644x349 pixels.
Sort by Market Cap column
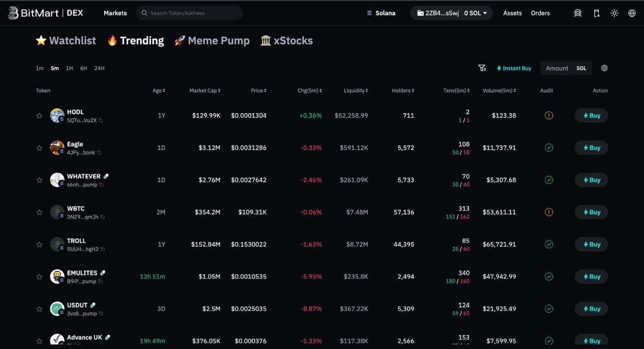(x=205, y=91)
